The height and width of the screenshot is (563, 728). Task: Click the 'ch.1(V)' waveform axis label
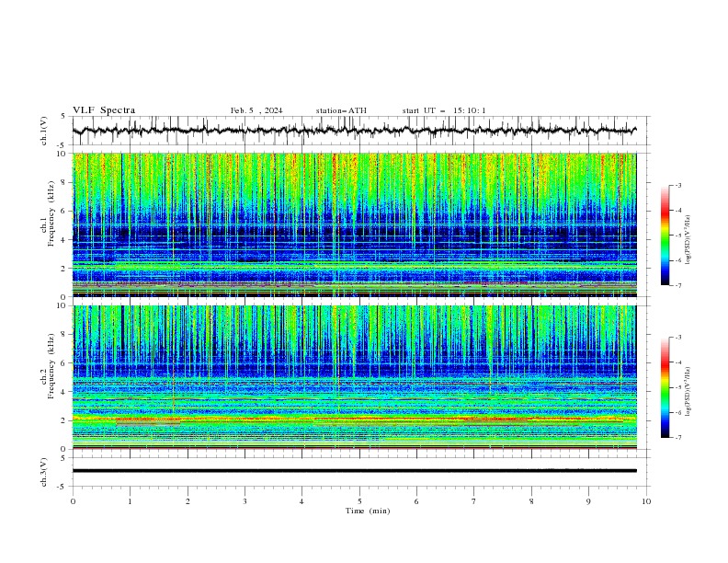(x=44, y=131)
